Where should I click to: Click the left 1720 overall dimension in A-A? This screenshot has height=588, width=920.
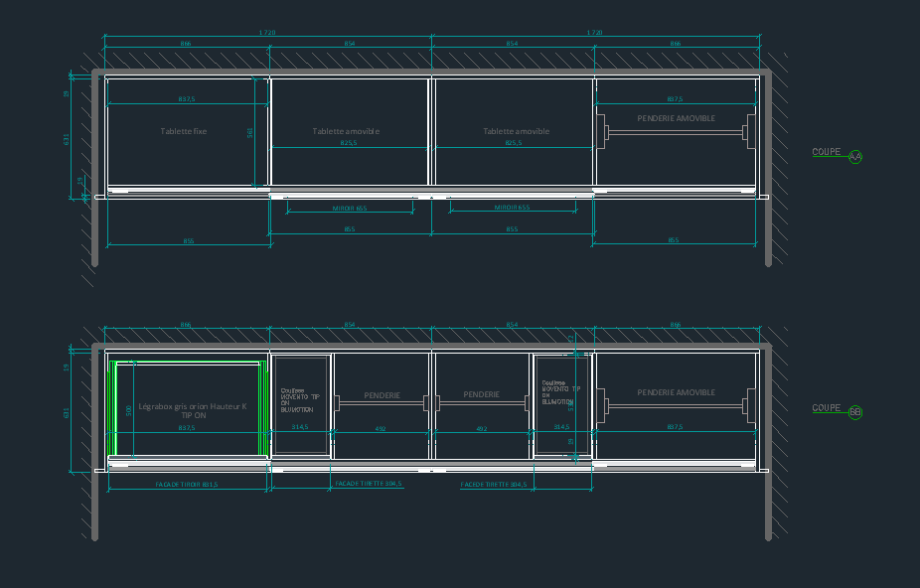266,33
